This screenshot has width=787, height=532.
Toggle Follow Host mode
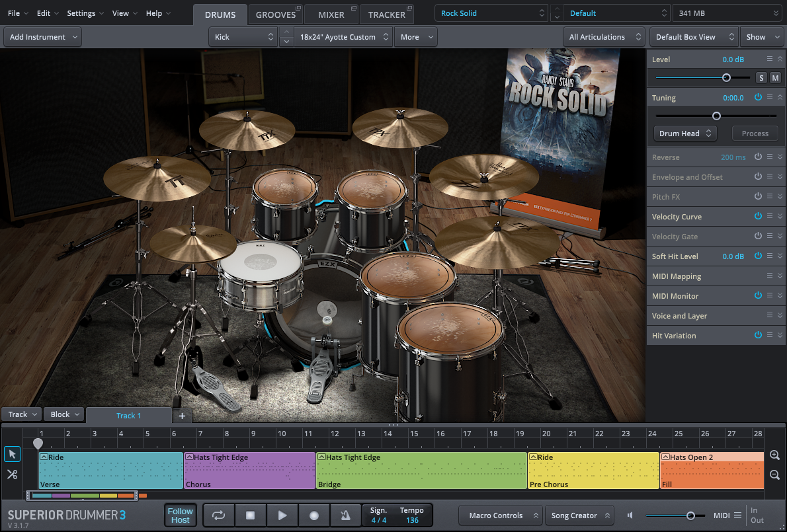pyautogui.click(x=180, y=515)
